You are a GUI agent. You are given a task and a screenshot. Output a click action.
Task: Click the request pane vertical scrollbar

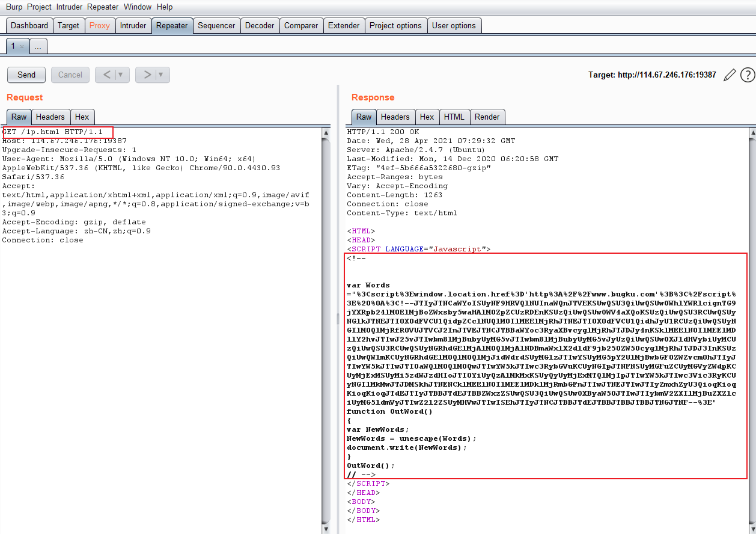pyautogui.click(x=326, y=330)
